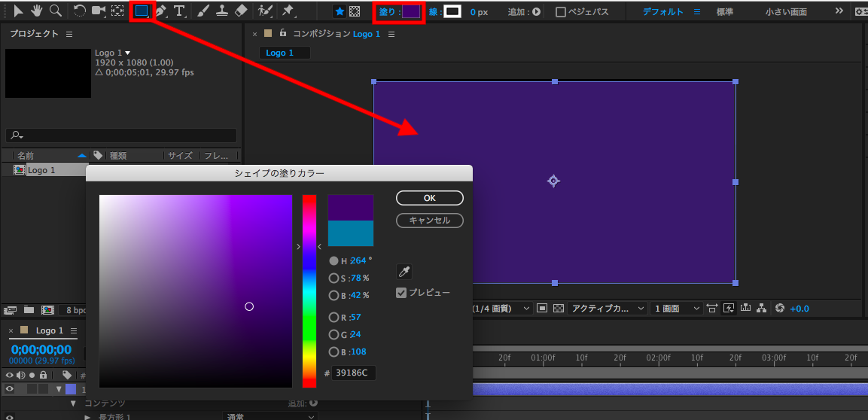The height and width of the screenshot is (420, 868).
Task: Open the Fast Previews icon
Action: tap(729, 308)
